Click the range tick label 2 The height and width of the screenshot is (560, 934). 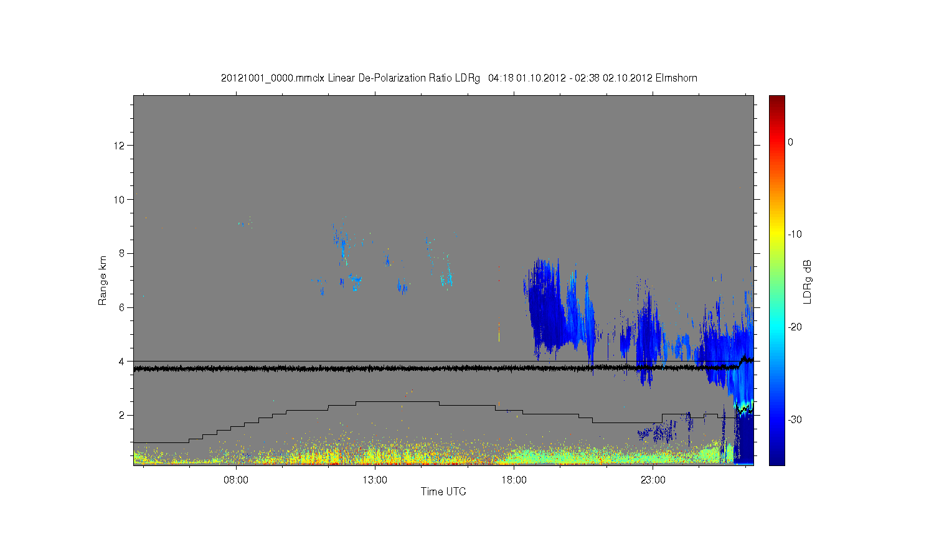pyautogui.click(x=122, y=415)
